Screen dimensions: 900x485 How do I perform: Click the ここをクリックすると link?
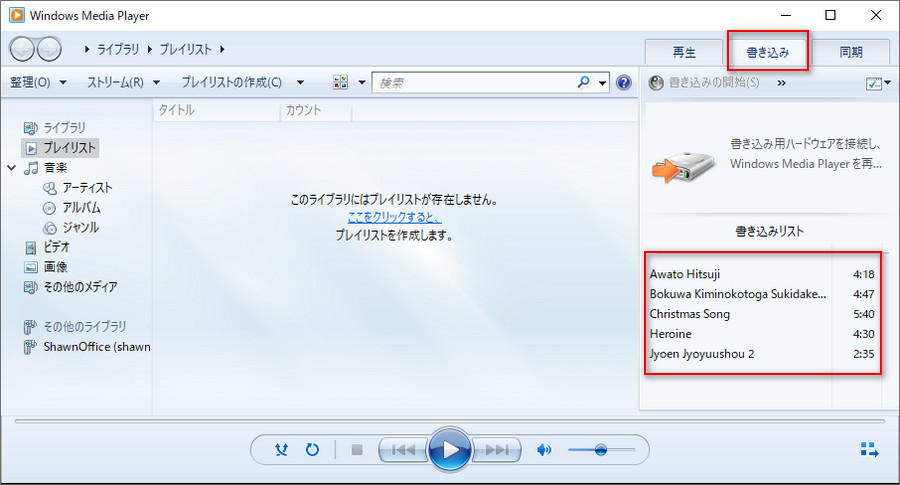click(x=394, y=217)
